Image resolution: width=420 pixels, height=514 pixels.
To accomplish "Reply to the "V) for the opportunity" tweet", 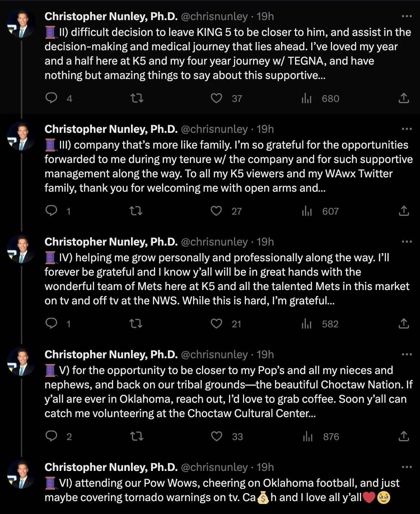I will [x=51, y=436].
